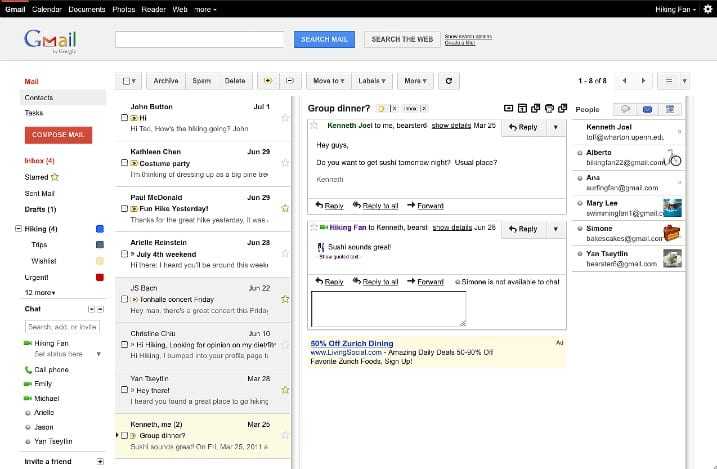The width and height of the screenshot is (717, 469).
Task: Select the blue mail icon in People panel
Action: [x=647, y=109]
